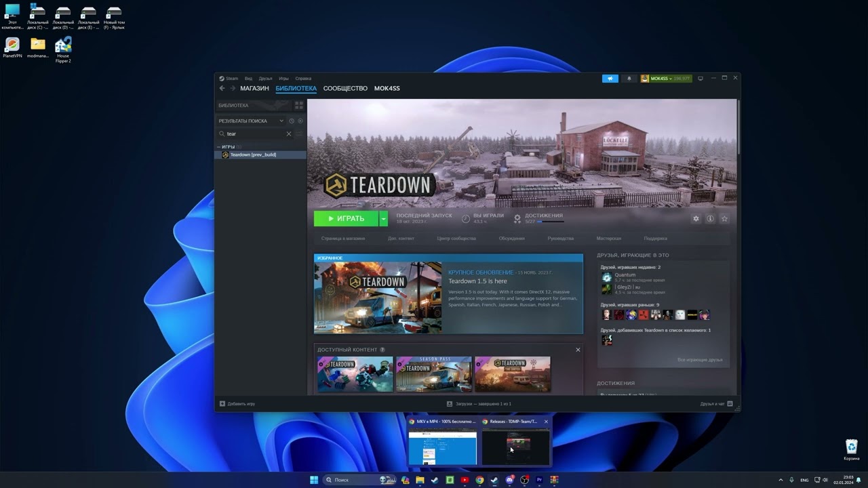Open the Season Pass DLC thumbnail
Screen dimensions: 868x488
(x=433, y=374)
